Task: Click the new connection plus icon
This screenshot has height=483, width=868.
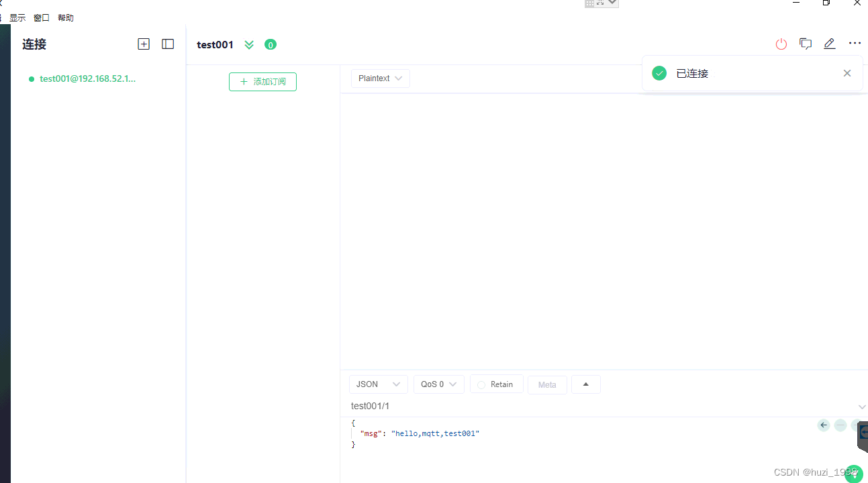Action: [x=144, y=44]
